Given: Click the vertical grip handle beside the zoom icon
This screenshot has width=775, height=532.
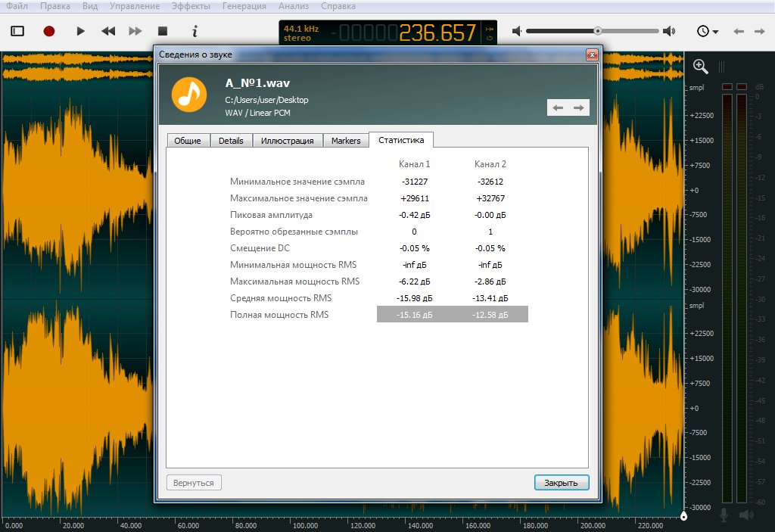Looking at the screenshot, I should click(721, 67).
